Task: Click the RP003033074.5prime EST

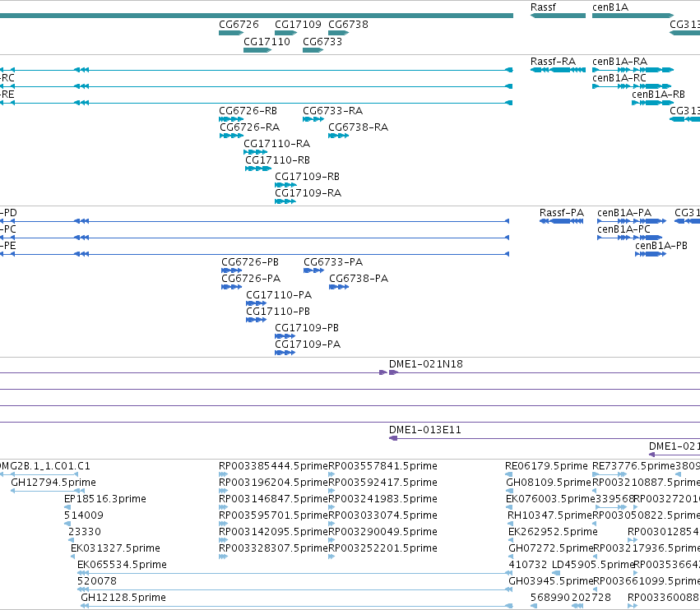Action: pos(331,524)
